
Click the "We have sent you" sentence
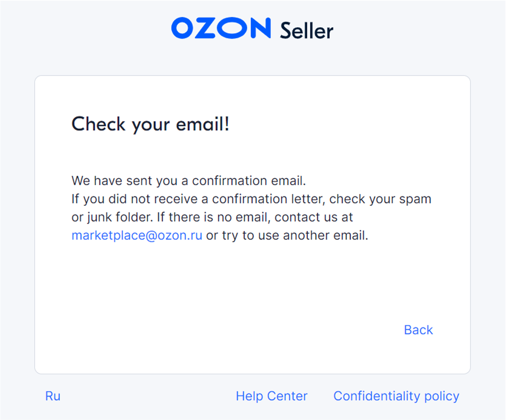(x=122, y=181)
